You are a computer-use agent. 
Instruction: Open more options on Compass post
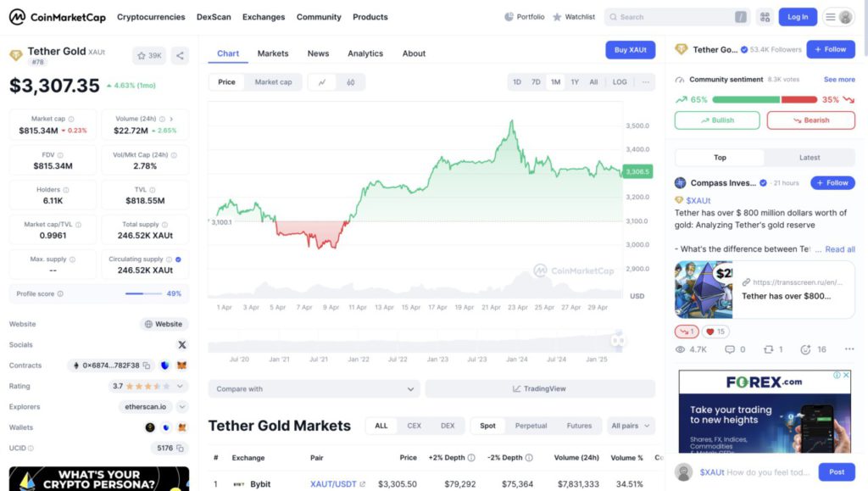pos(849,349)
